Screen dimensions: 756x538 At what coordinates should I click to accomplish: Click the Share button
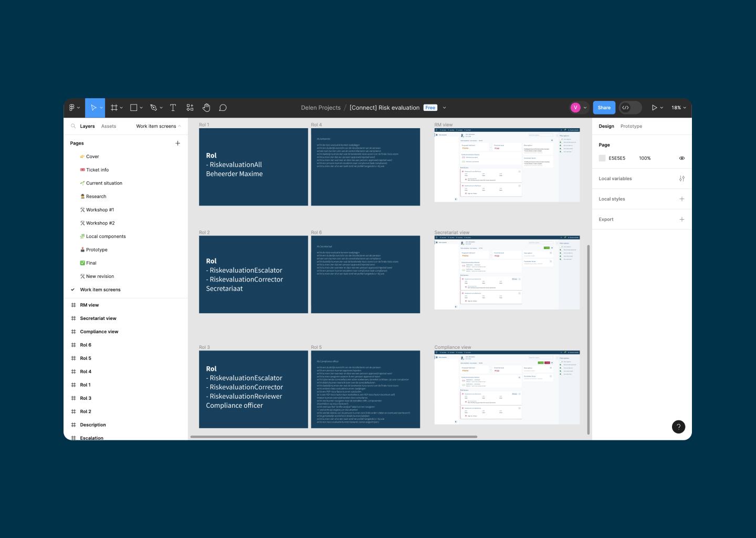[x=604, y=108]
